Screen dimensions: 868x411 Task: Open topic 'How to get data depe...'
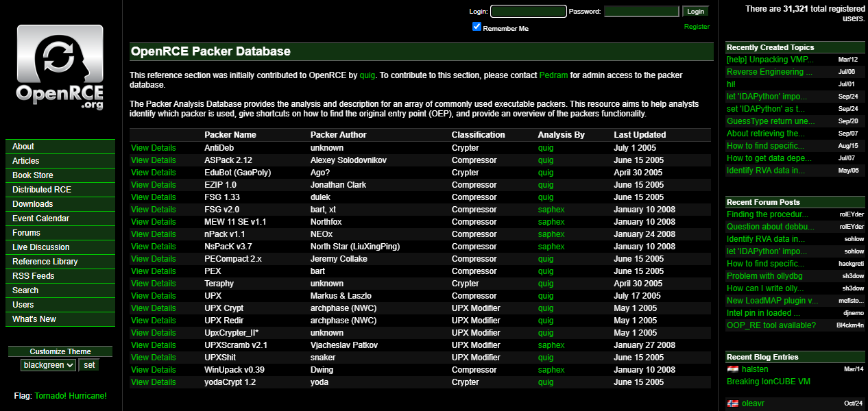(x=769, y=158)
